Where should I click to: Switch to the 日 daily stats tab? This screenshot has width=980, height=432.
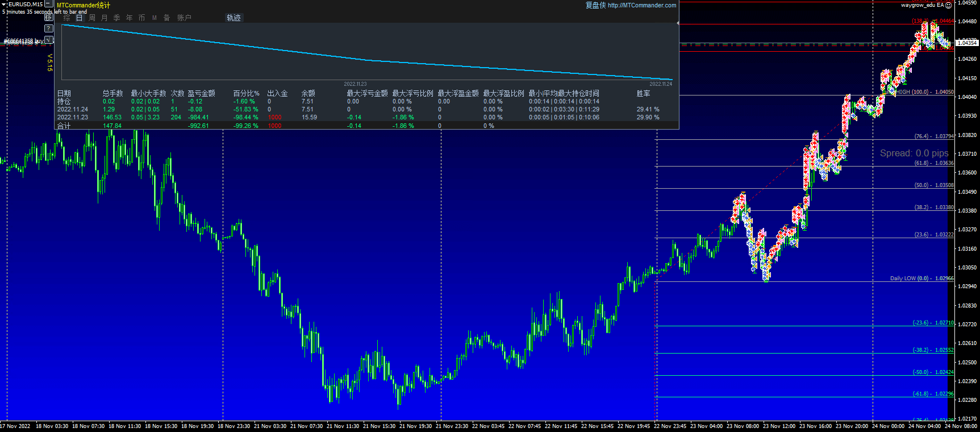(x=79, y=18)
